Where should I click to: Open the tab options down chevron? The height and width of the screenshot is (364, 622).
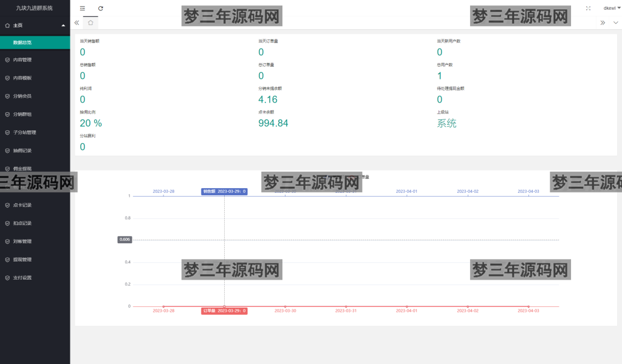click(616, 23)
